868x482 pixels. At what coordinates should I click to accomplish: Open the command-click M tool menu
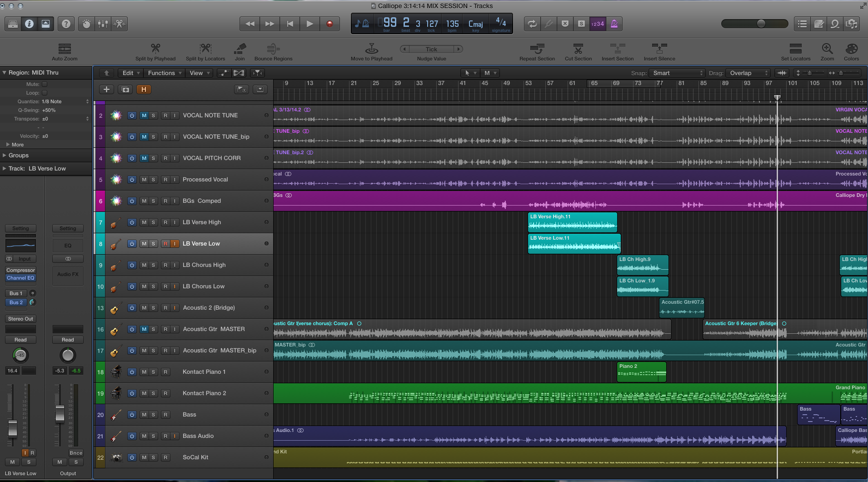490,73
